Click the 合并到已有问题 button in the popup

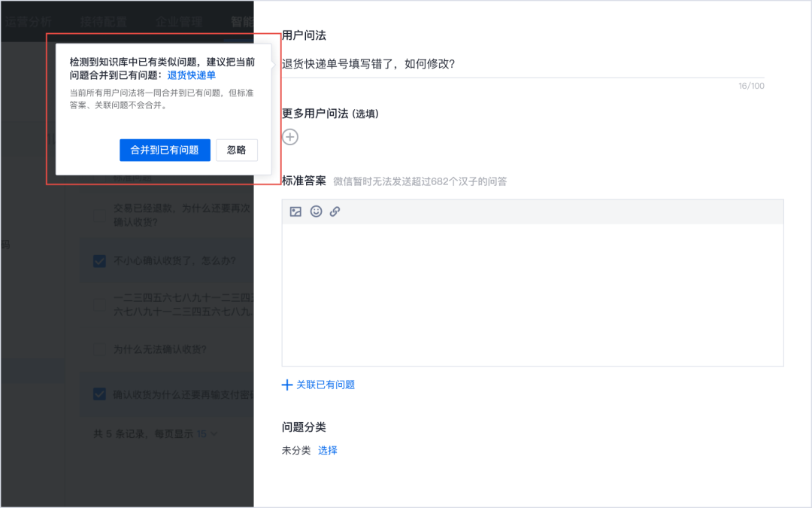[x=165, y=150]
